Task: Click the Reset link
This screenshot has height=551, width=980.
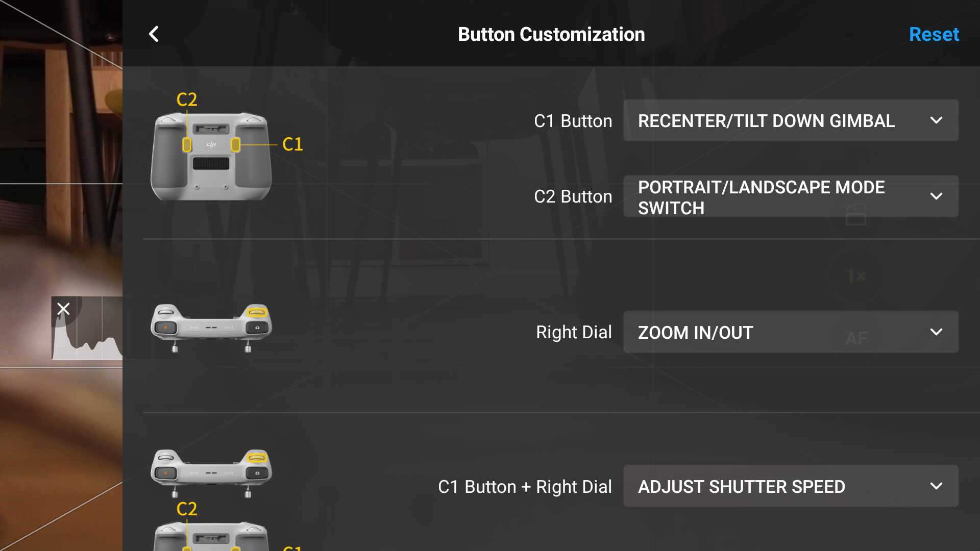Action: 934,34
